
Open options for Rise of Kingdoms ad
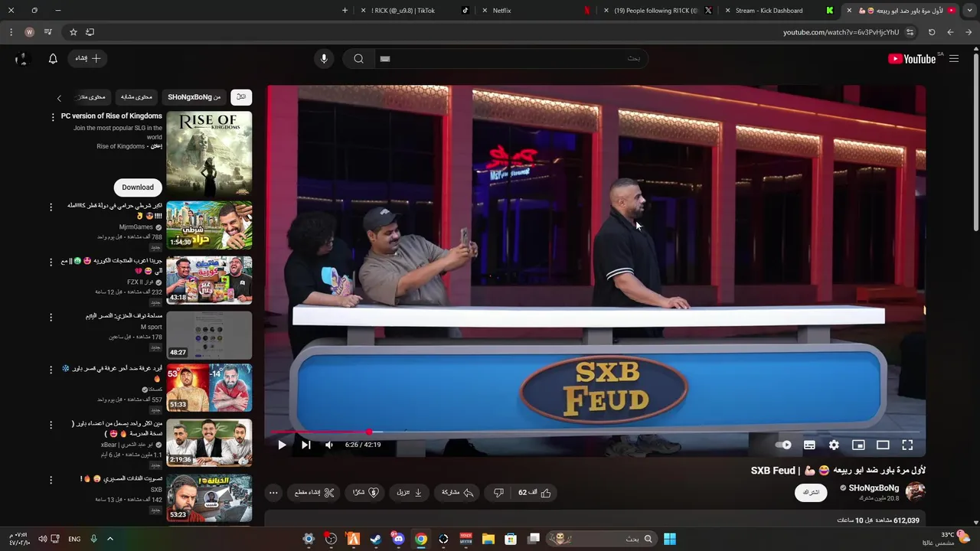[x=53, y=117]
